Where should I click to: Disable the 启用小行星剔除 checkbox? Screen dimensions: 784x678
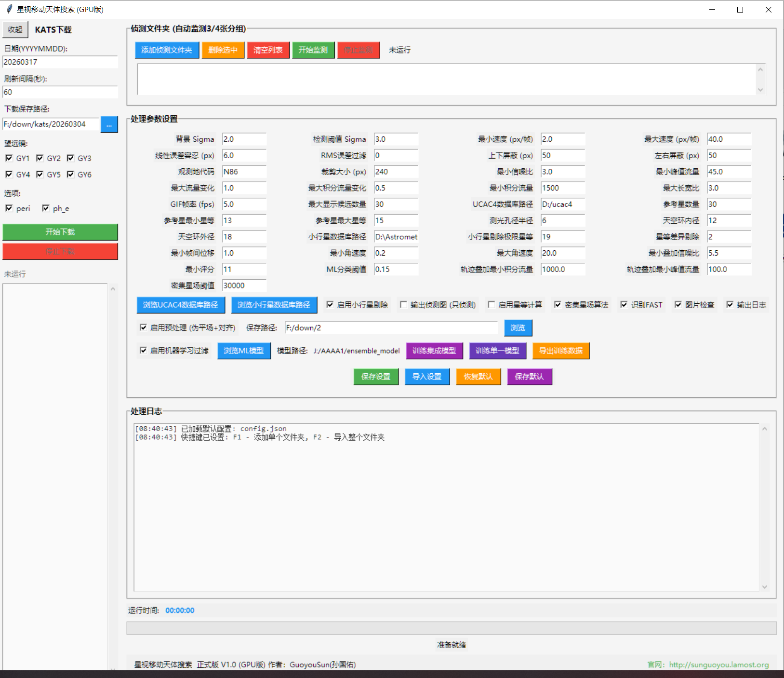(x=330, y=305)
